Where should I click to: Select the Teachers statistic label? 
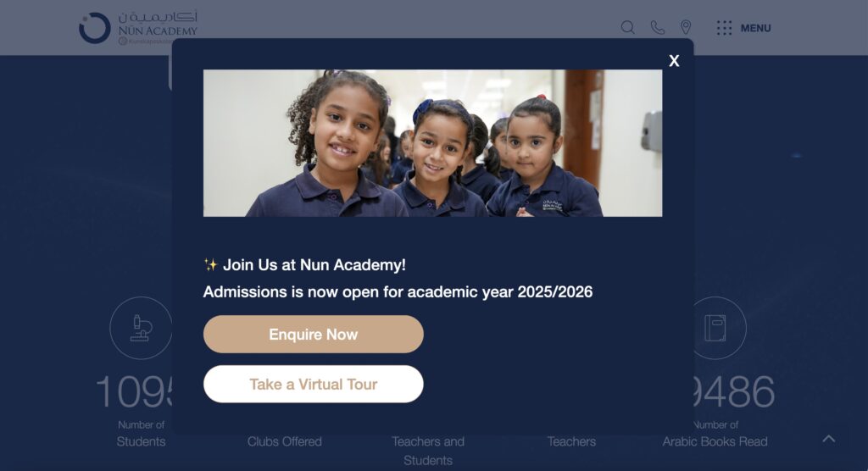[x=571, y=441]
